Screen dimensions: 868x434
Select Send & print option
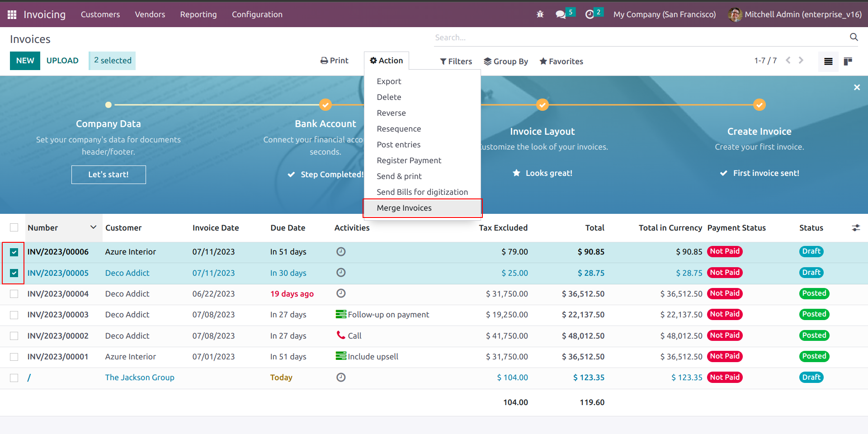422,176
